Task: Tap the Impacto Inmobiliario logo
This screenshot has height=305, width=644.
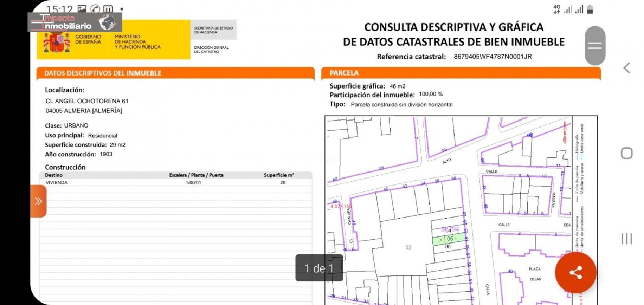Action: pyautogui.click(x=75, y=22)
